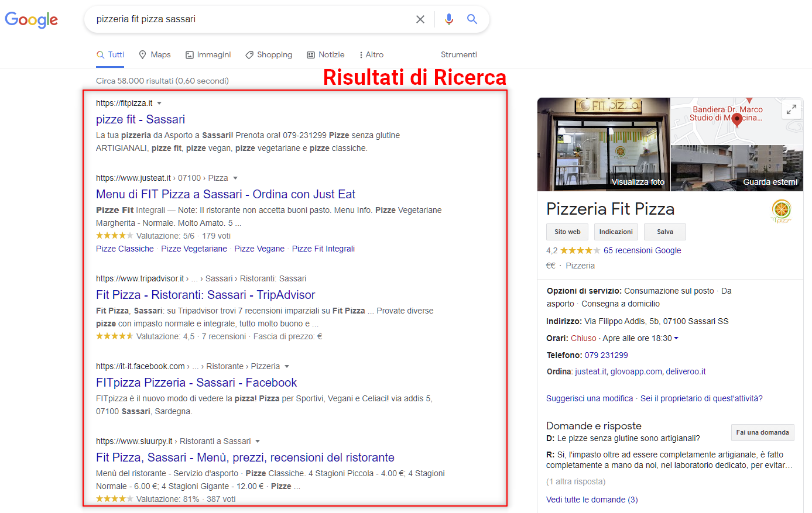Screen dimensions: 812x513
Task: Order via justeat.it link
Action: (x=590, y=371)
